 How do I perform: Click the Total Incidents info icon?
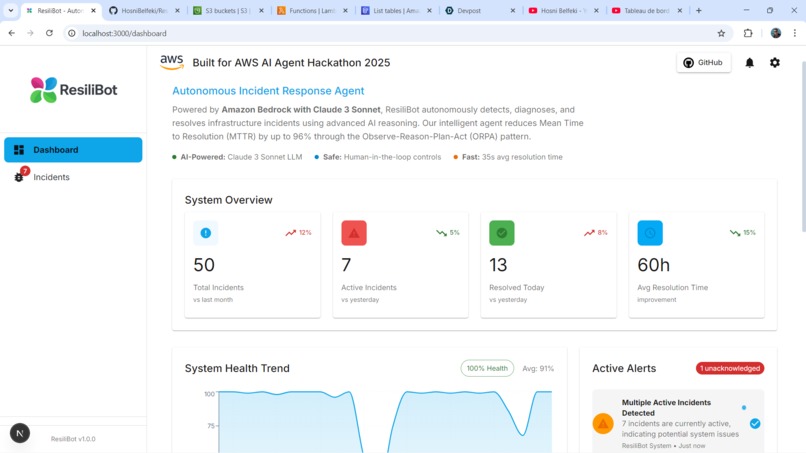pos(206,233)
